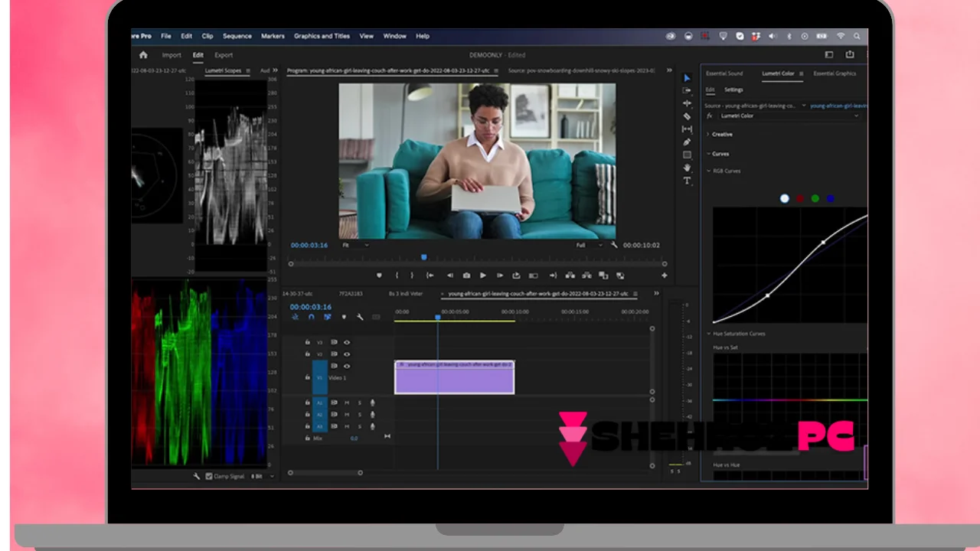Toggle Clamp Signal checkbox
The height and width of the screenshot is (551, 980).
(209, 476)
